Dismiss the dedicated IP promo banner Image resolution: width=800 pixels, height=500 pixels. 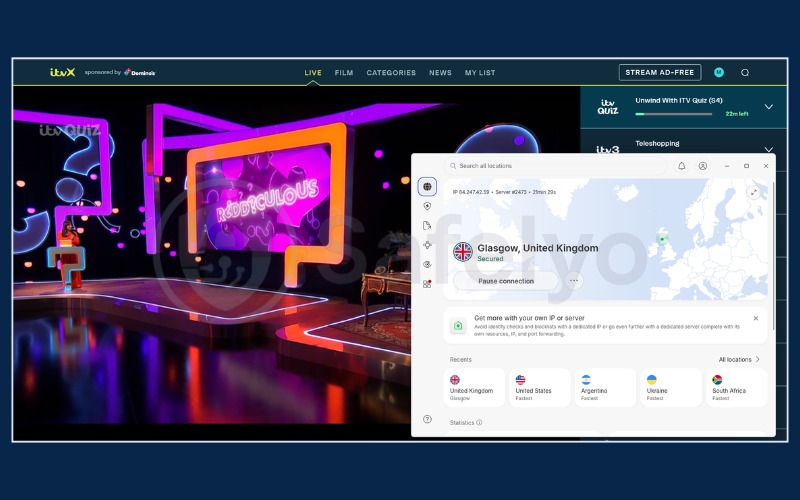pos(756,318)
